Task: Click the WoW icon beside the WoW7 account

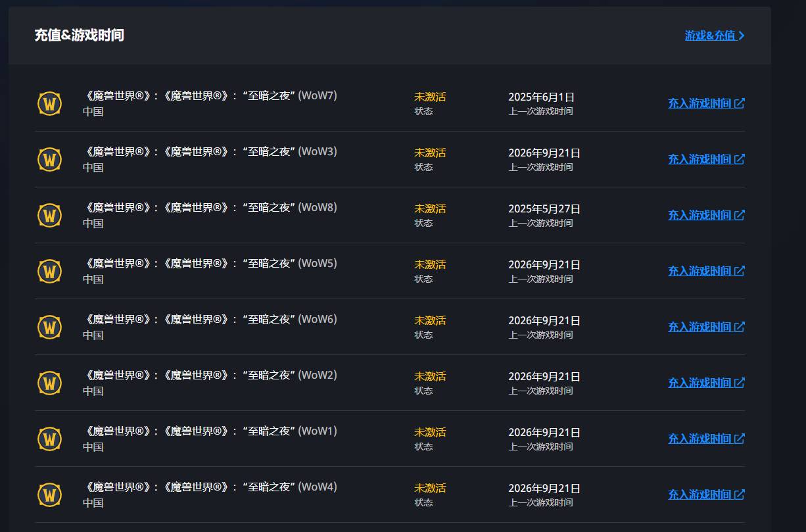Action: click(x=49, y=103)
